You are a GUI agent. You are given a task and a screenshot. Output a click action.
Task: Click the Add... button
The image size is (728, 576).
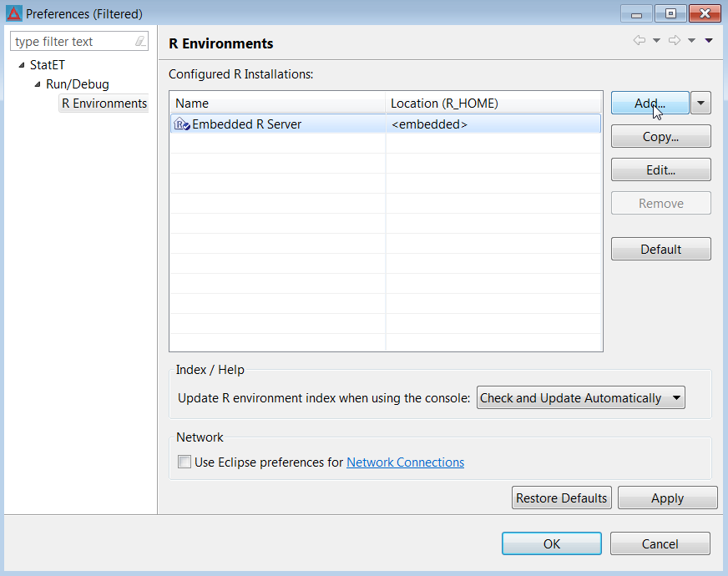click(650, 103)
